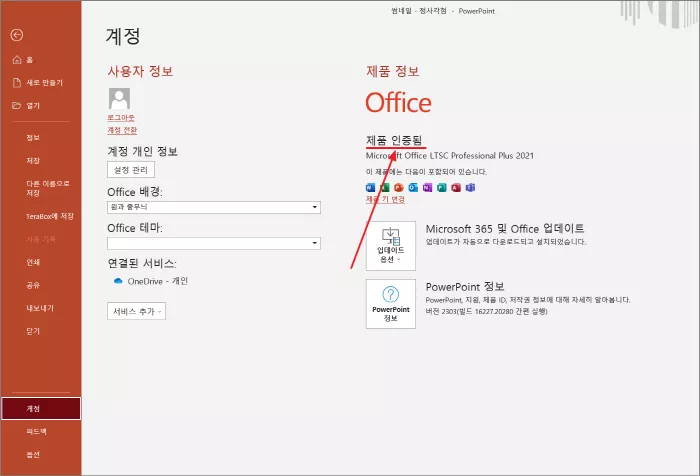
Task: Open 인쇄 from the sidebar
Action: point(33,262)
